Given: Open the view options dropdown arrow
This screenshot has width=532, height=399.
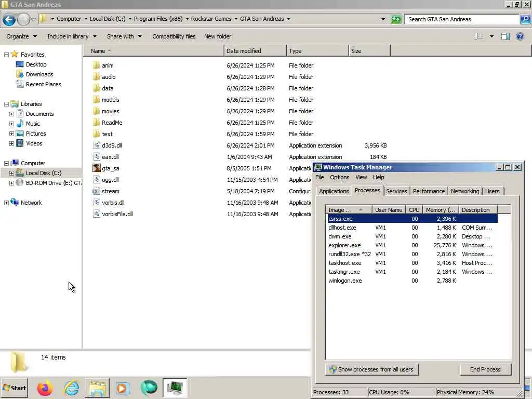Looking at the screenshot, I should pos(491,36).
